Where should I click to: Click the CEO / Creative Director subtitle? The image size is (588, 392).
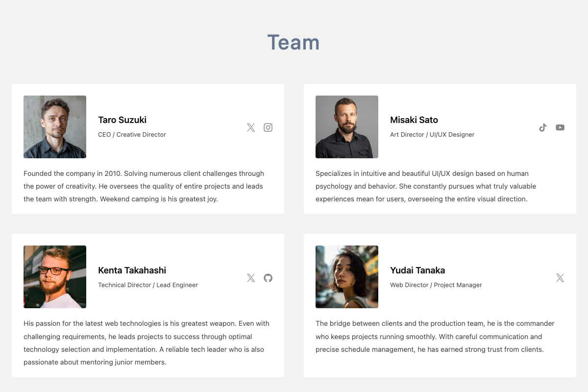(x=132, y=134)
